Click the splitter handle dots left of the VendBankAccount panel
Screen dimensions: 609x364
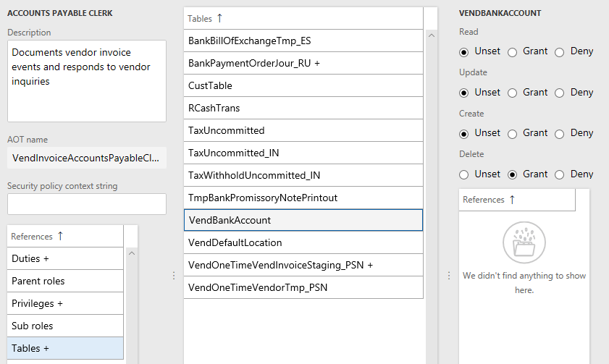[x=449, y=276]
